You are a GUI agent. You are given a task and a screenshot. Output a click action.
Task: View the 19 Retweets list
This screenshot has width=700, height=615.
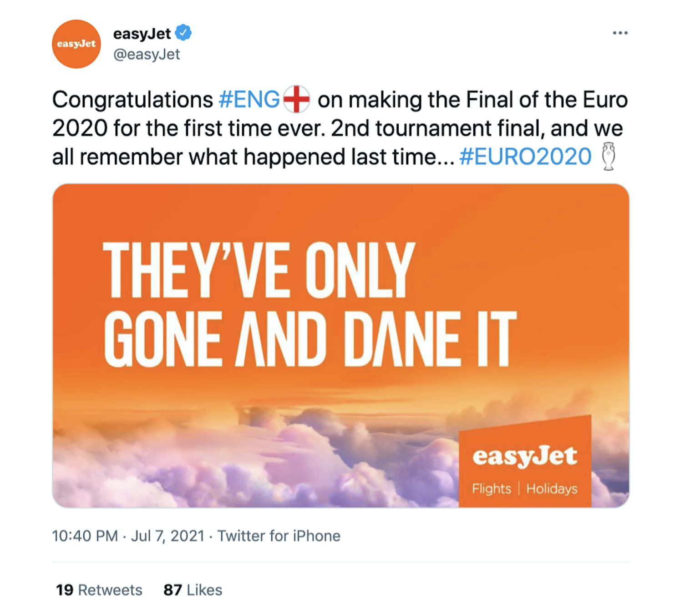[99, 590]
